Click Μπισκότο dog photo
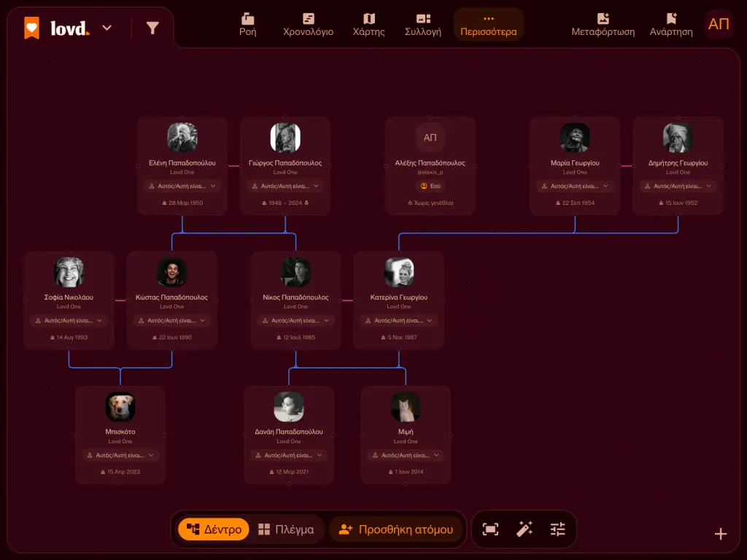Image resolution: width=747 pixels, height=560 pixels. pos(120,407)
